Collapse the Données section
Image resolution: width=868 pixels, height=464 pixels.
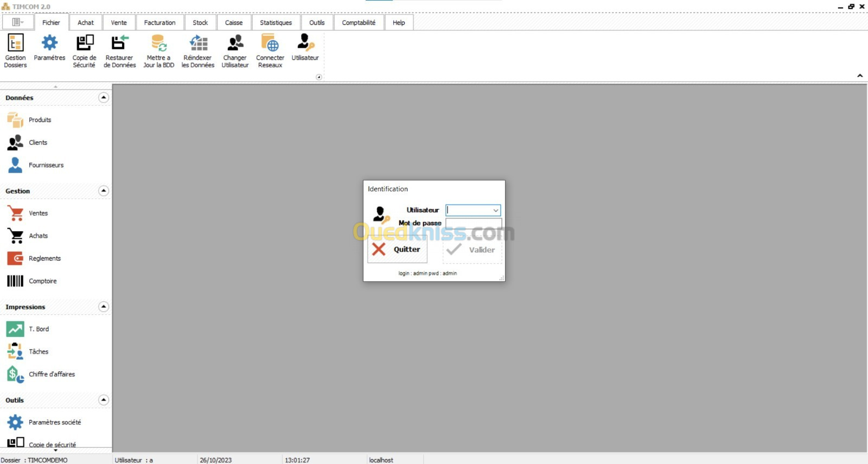tap(104, 98)
